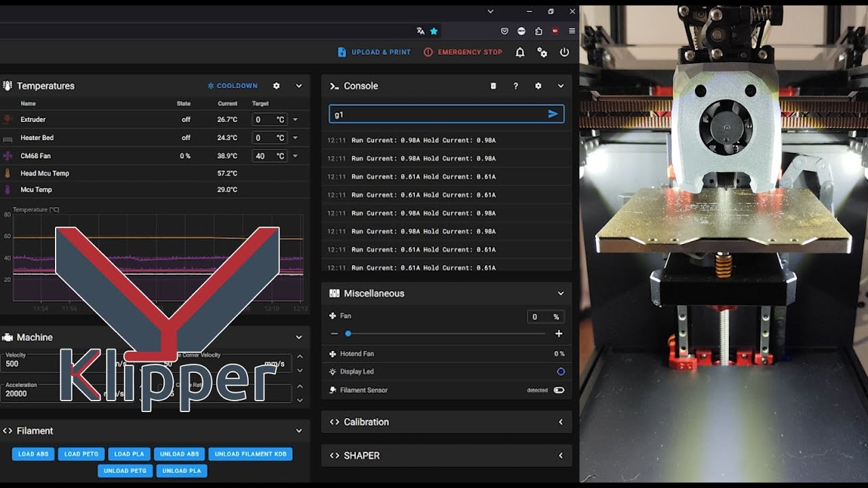Click the Heater Bed icon
This screenshot has height=488, width=868.
[8, 138]
